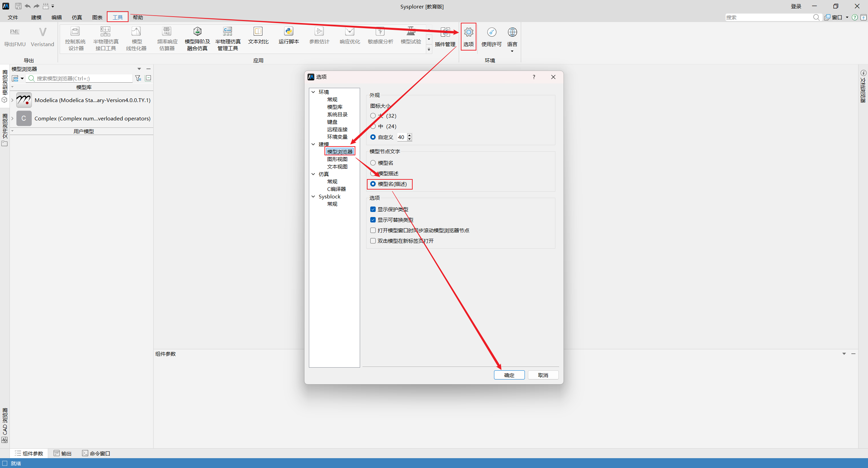Open the 使用许可 license tool
The image size is (868, 468).
(492, 37)
